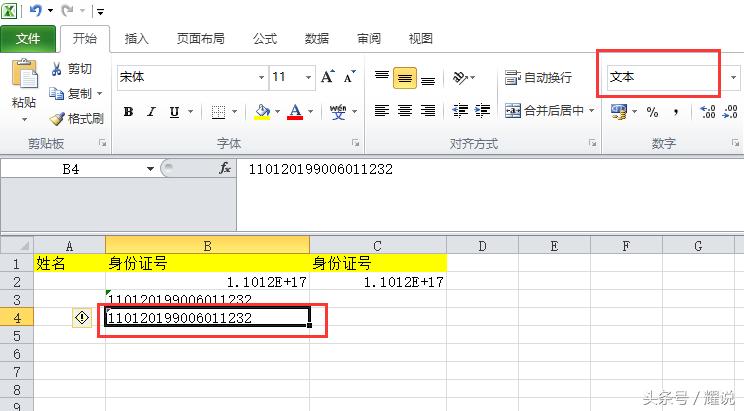
Task: Increase decimal places
Action: (x=708, y=112)
